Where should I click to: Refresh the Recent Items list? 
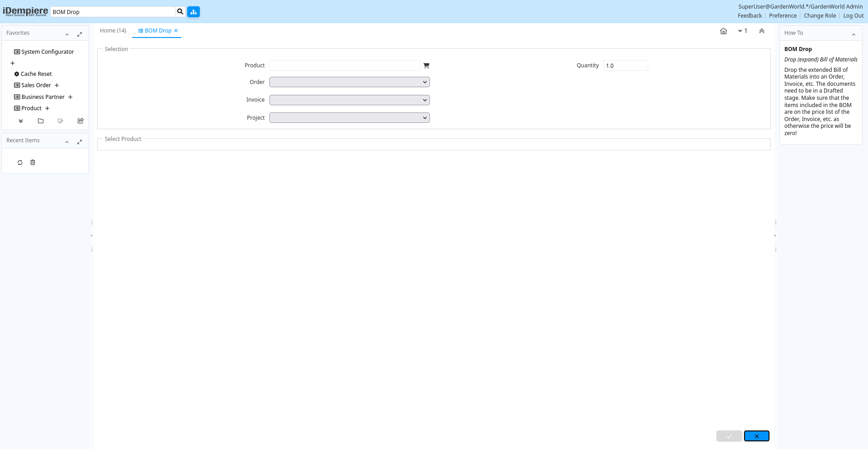20,163
